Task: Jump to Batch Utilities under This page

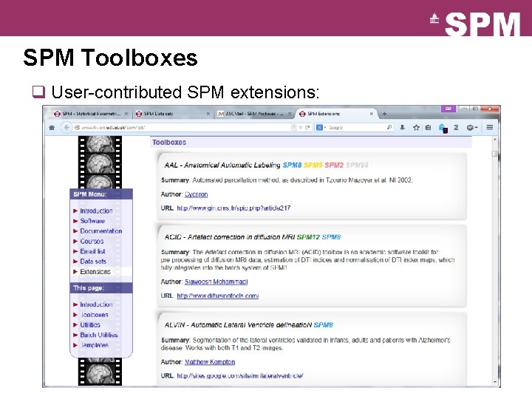Action: pos(99,335)
